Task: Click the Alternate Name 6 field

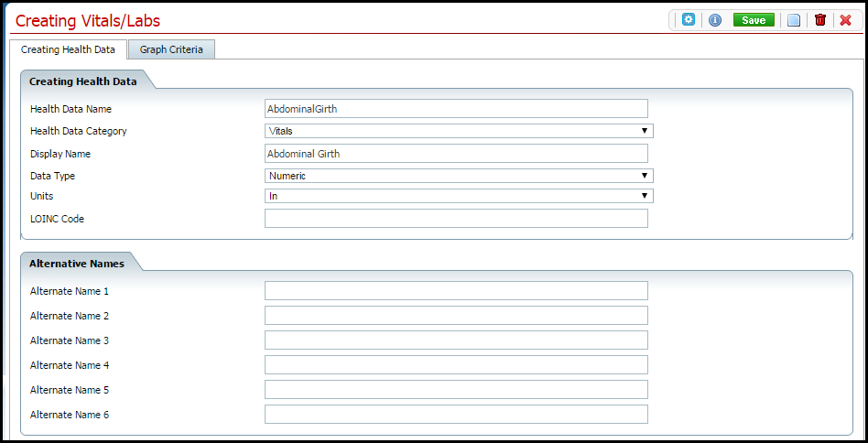Action: tap(455, 415)
